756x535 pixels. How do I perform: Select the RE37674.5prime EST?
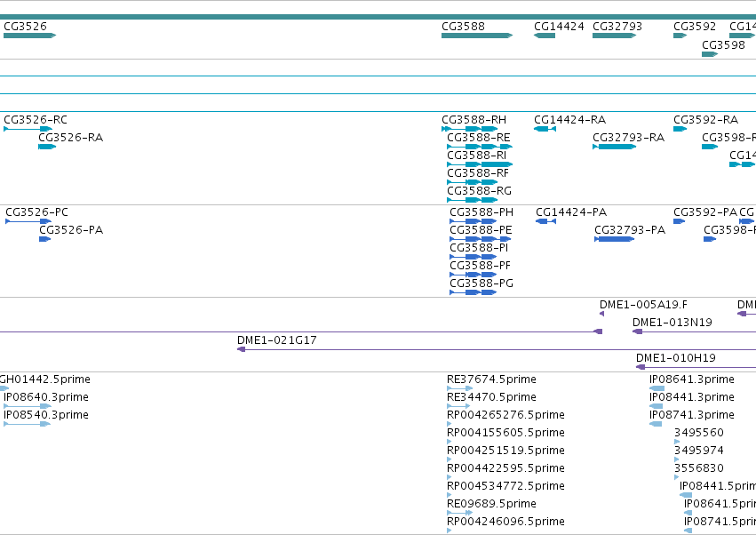(x=460, y=389)
